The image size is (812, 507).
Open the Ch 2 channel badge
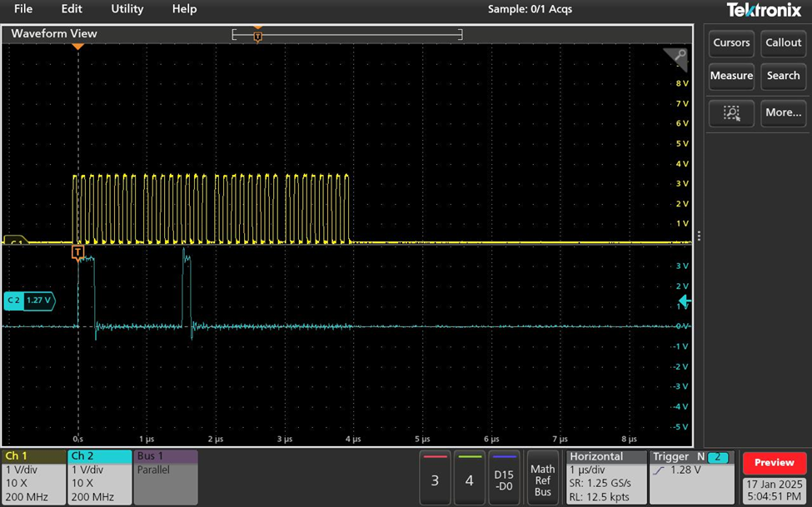97,477
